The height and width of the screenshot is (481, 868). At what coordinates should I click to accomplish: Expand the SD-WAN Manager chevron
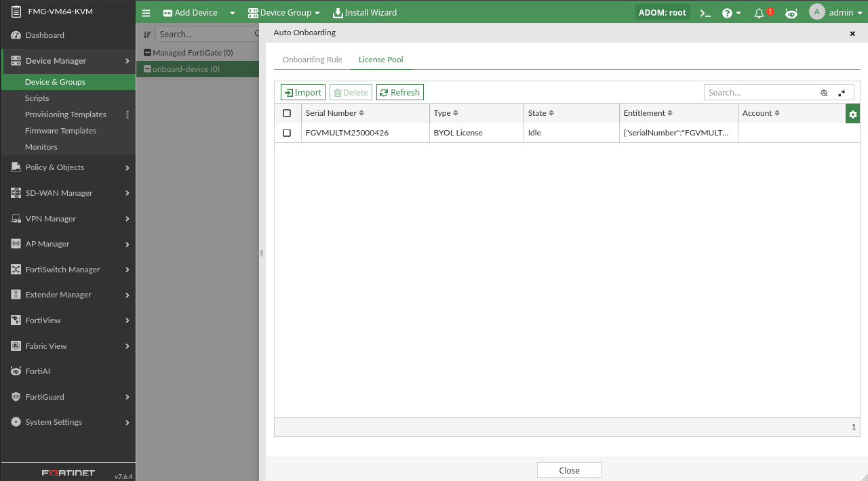pyautogui.click(x=127, y=193)
